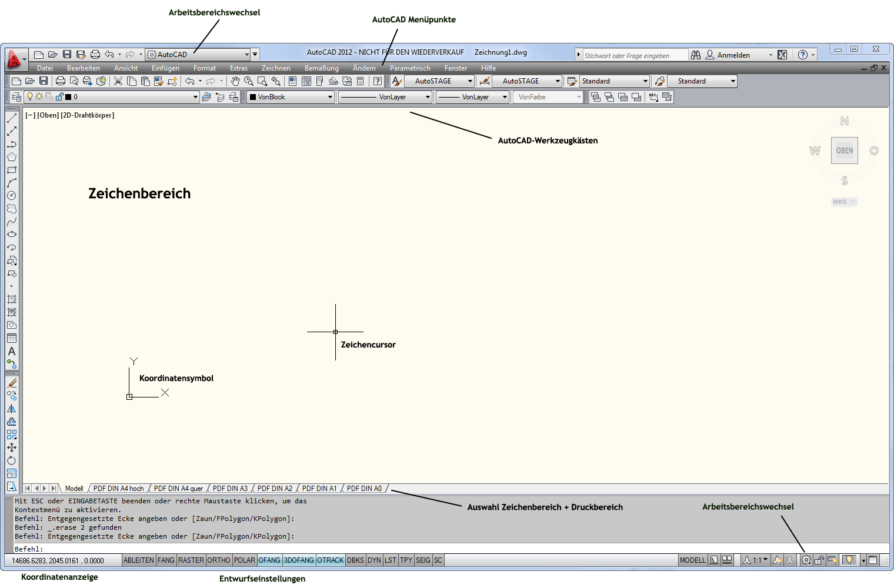Open the Zeichnen menu
The height and width of the screenshot is (588, 894).
point(276,68)
